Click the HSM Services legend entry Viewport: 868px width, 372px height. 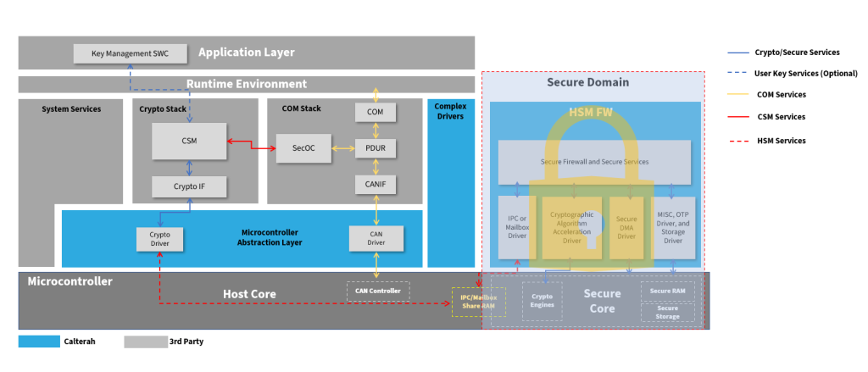(x=780, y=141)
